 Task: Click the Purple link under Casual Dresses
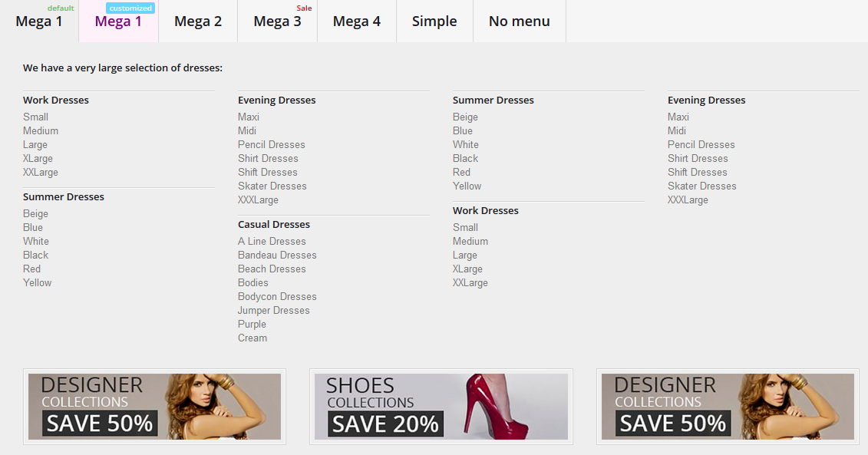pyautogui.click(x=252, y=325)
